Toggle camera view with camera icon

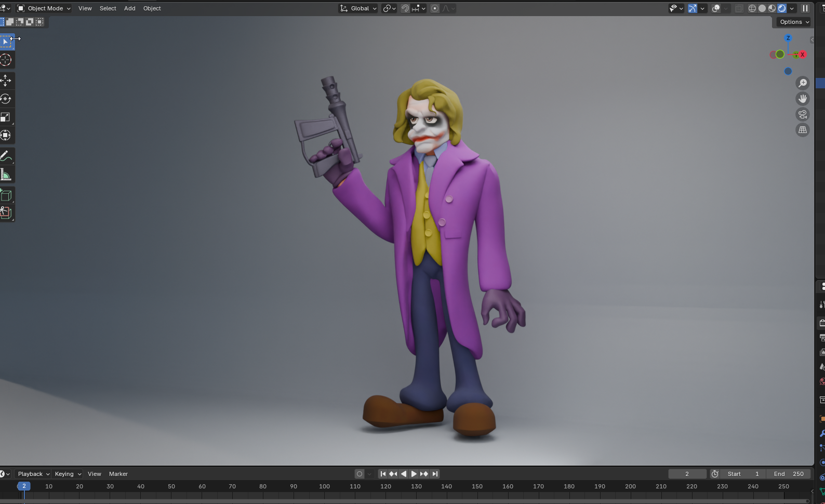[803, 114]
